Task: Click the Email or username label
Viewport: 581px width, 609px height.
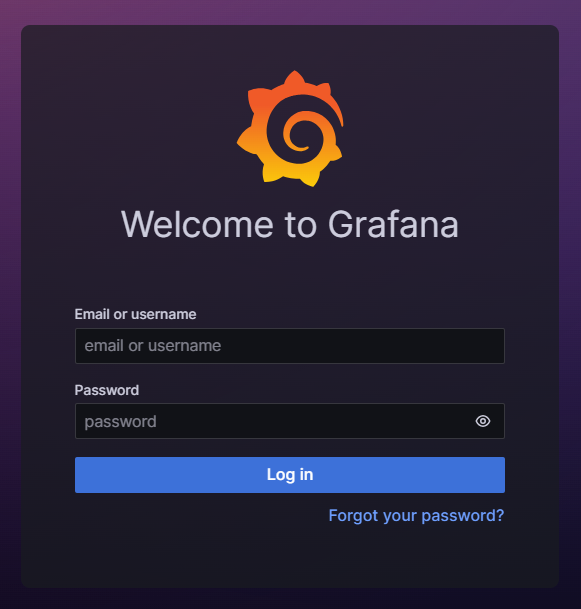Action: pos(135,314)
